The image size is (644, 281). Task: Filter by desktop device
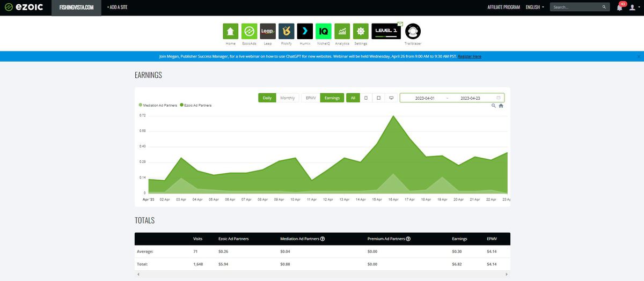click(391, 98)
